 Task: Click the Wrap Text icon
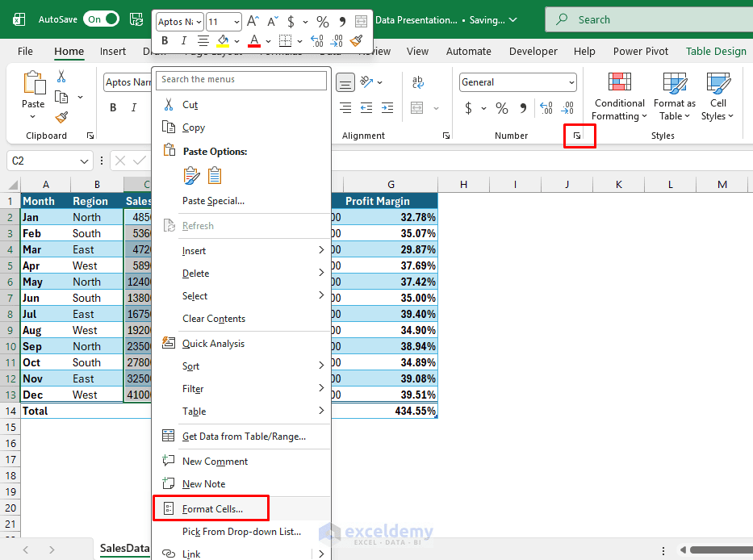click(418, 82)
